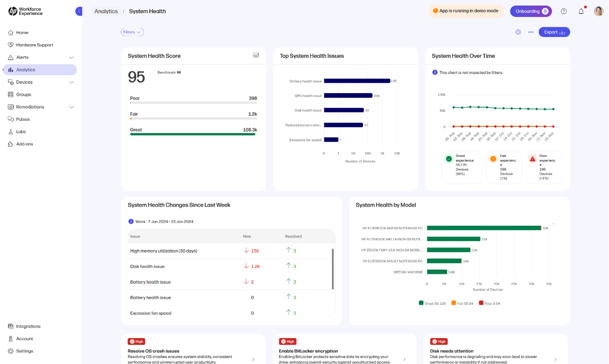The height and width of the screenshot is (364, 609).
Task: Toggle the Poor 0-54 legend item
Action: click(489, 303)
